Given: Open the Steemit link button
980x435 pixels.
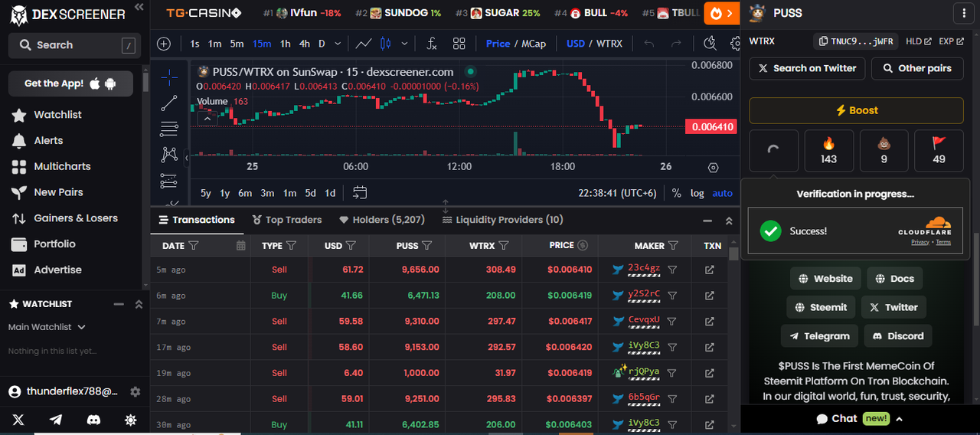Looking at the screenshot, I should point(821,307).
